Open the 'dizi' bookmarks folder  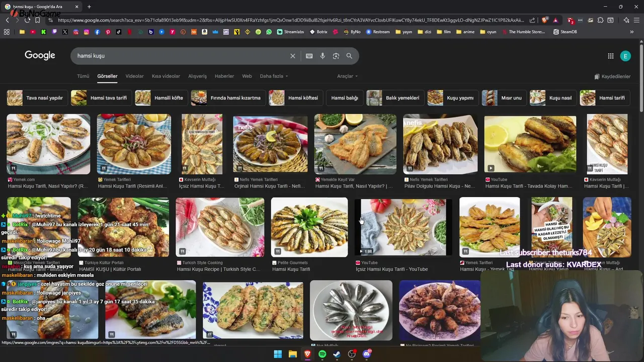point(424,32)
